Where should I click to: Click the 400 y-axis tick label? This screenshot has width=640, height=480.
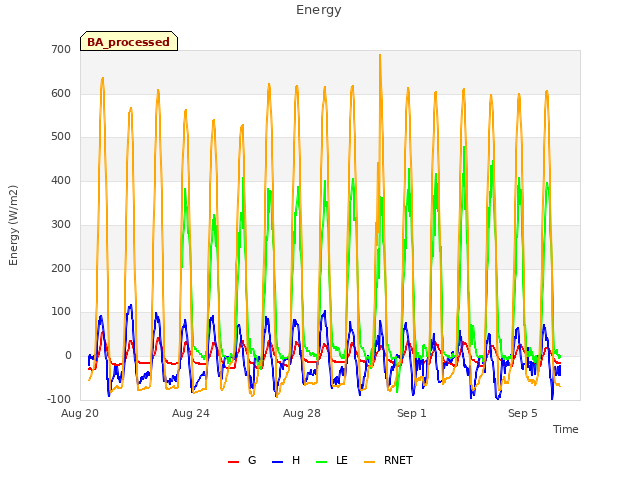click(x=61, y=180)
